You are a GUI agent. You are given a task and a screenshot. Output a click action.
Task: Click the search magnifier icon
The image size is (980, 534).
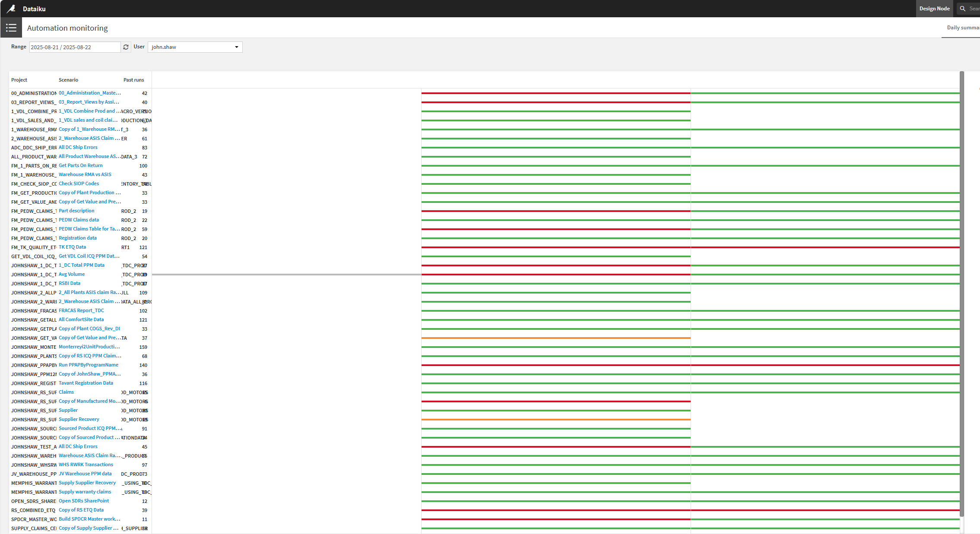962,9
